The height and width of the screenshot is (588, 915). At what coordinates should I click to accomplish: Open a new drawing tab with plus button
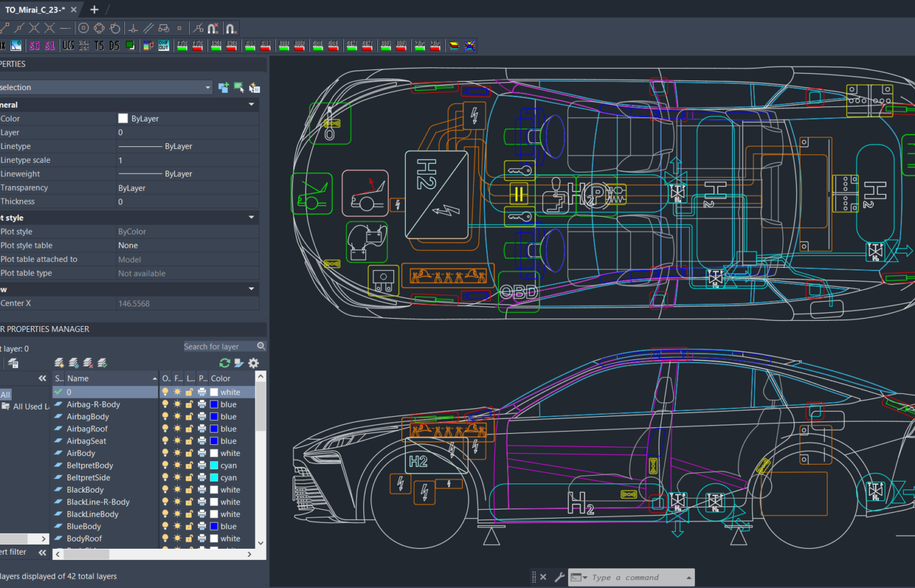tap(94, 10)
